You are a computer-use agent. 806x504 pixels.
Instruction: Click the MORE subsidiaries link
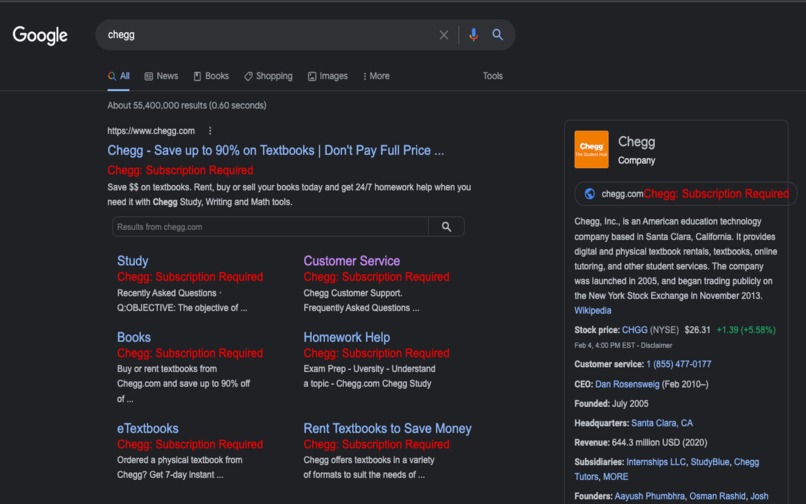point(615,477)
